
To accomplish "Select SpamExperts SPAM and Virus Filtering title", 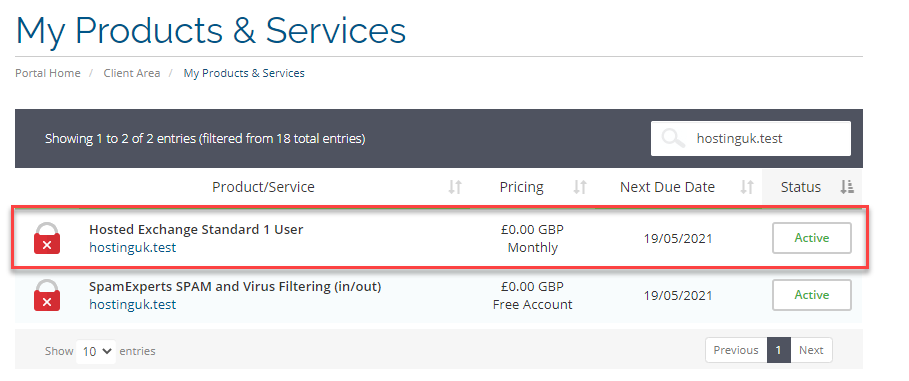I will (235, 286).
